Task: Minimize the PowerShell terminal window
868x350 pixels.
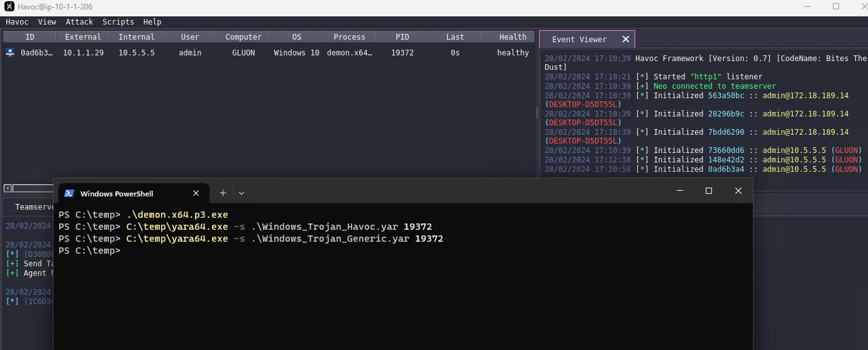Action: 679,191
